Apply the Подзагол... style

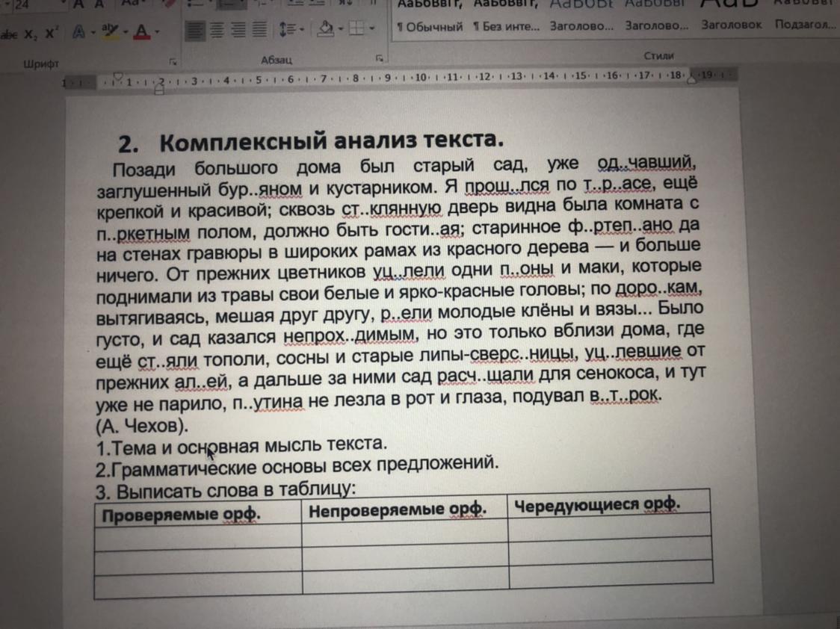click(805, 25)
